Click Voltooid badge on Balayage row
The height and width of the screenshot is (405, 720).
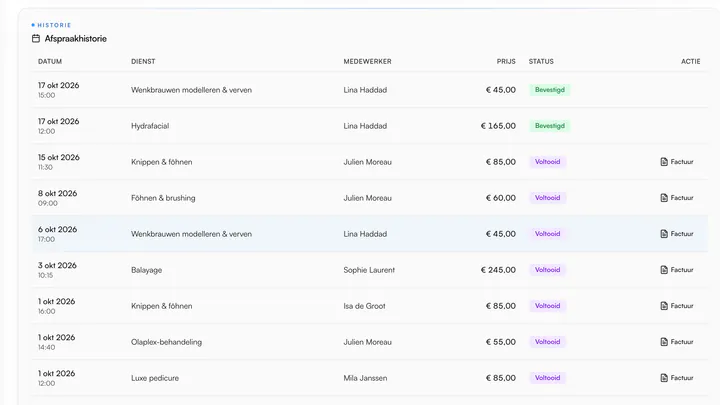pos(547,270)
